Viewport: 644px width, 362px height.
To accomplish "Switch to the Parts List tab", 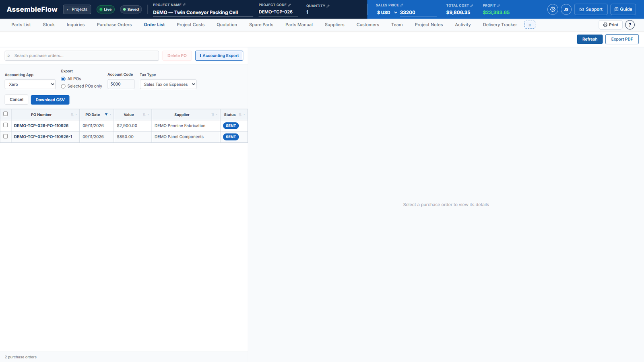I will pos(21,25).
